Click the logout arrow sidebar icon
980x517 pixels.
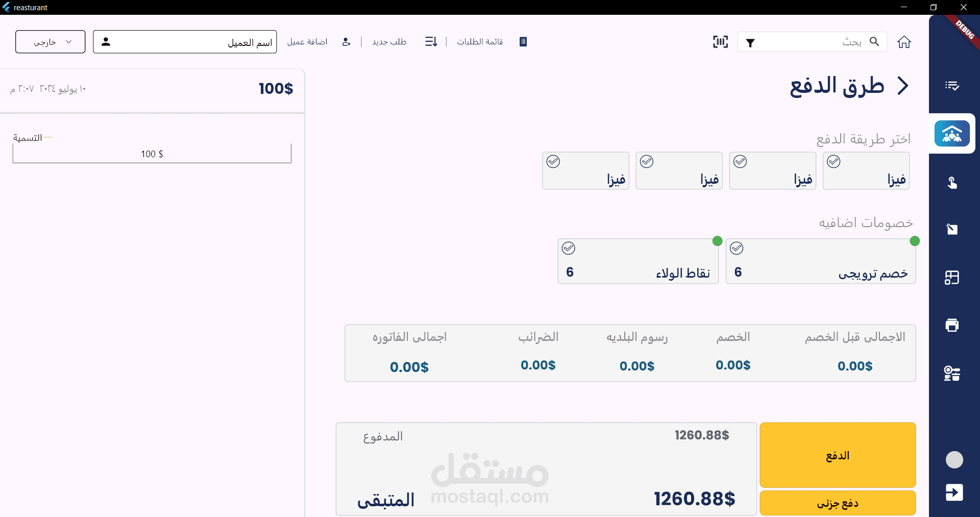[x=954, y=493]
